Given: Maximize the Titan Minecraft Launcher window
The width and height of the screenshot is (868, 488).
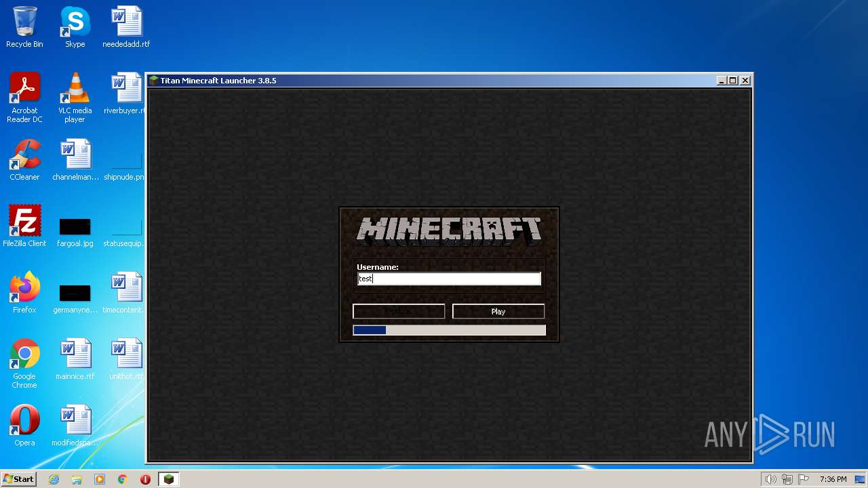Looking at the screenshot, I should click(732, 81).
